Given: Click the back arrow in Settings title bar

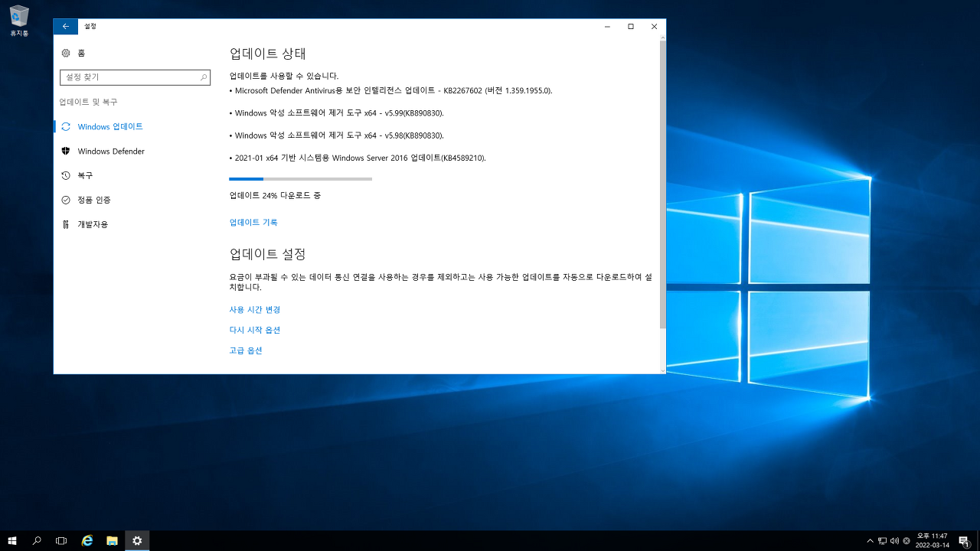Looking at the screenshot, I should [66, 26].
